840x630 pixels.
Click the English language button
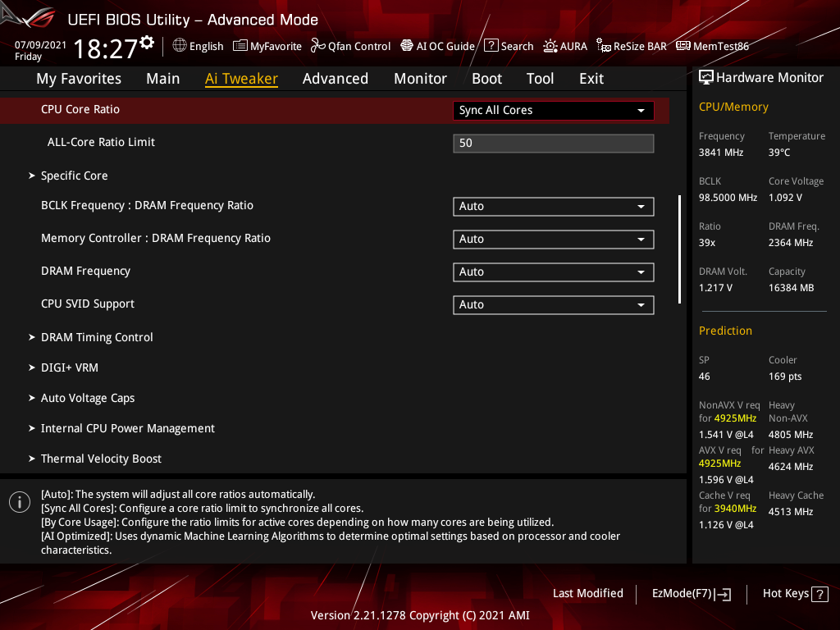199,46
